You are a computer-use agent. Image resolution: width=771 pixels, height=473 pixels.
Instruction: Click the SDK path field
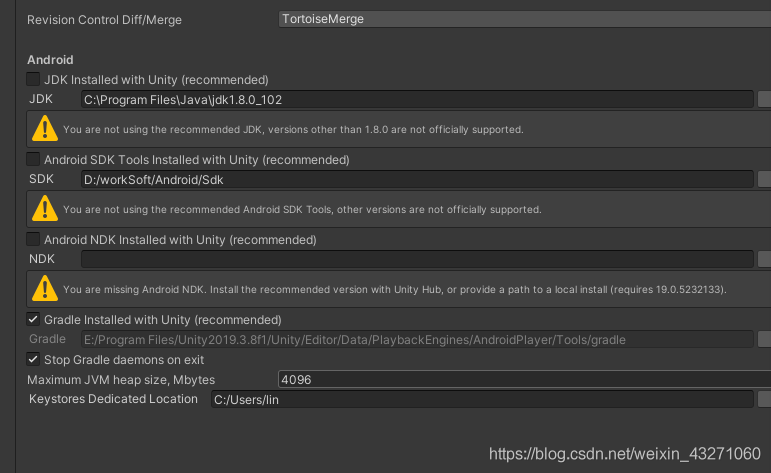point(416,179)
